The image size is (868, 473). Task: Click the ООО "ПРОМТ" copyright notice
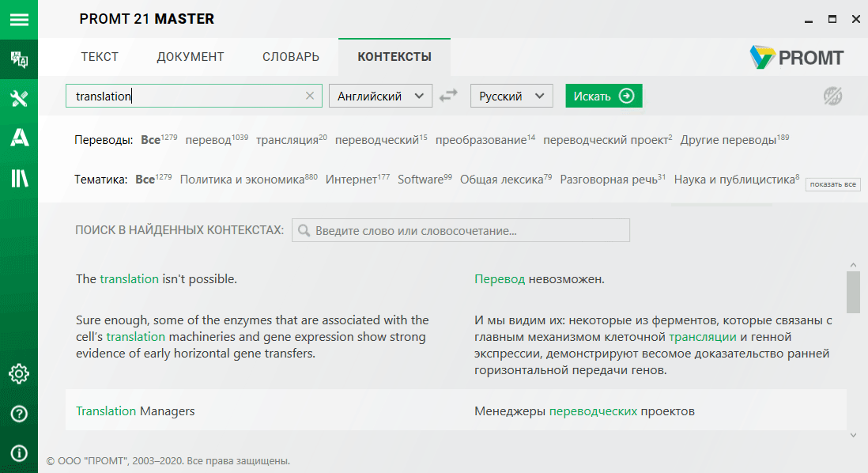pos(168,461)
